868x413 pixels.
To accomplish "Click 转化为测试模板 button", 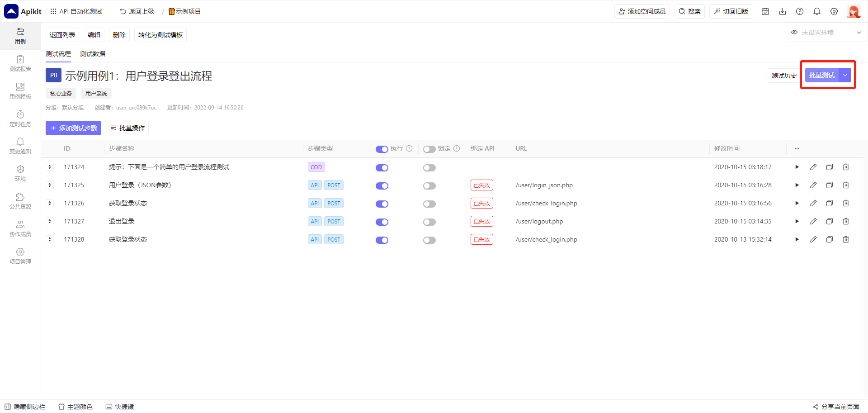I will (x=160, y=35).
